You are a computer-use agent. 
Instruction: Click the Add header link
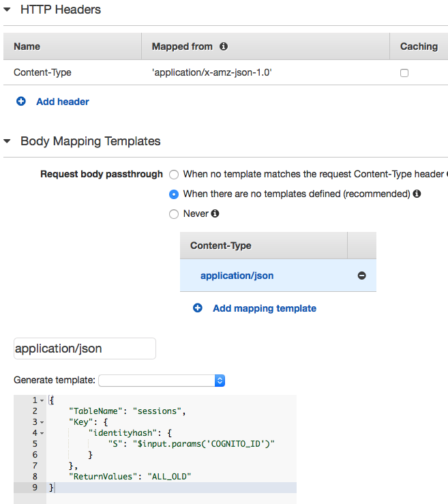pos(63,102)
